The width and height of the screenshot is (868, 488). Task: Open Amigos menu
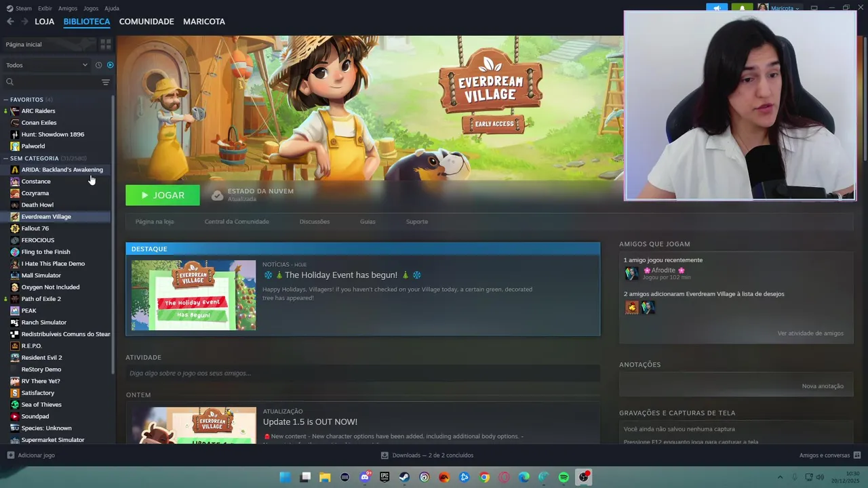(68, 8)
